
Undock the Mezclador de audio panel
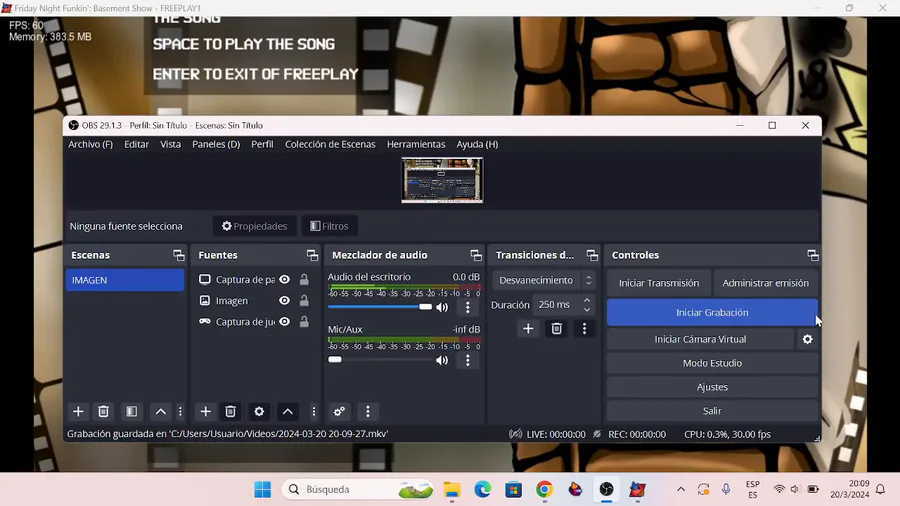click(x=476, y=255)
